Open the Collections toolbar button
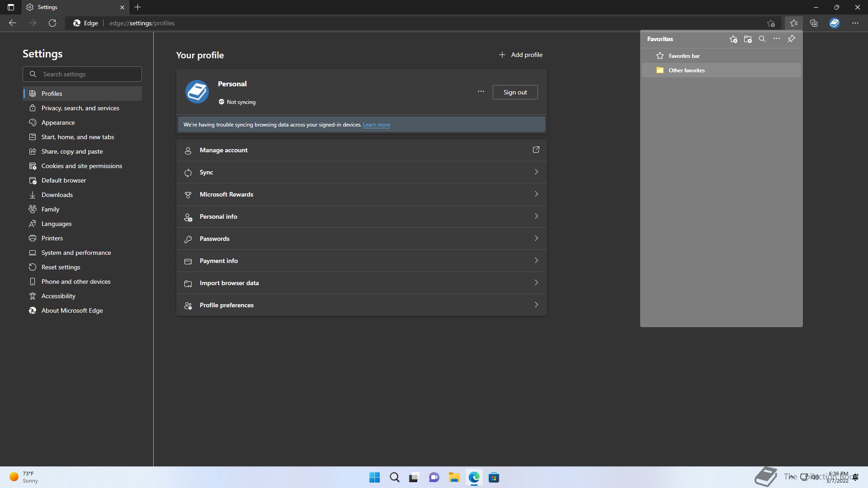Screen dimensions: 868x488 pos(814,23)
